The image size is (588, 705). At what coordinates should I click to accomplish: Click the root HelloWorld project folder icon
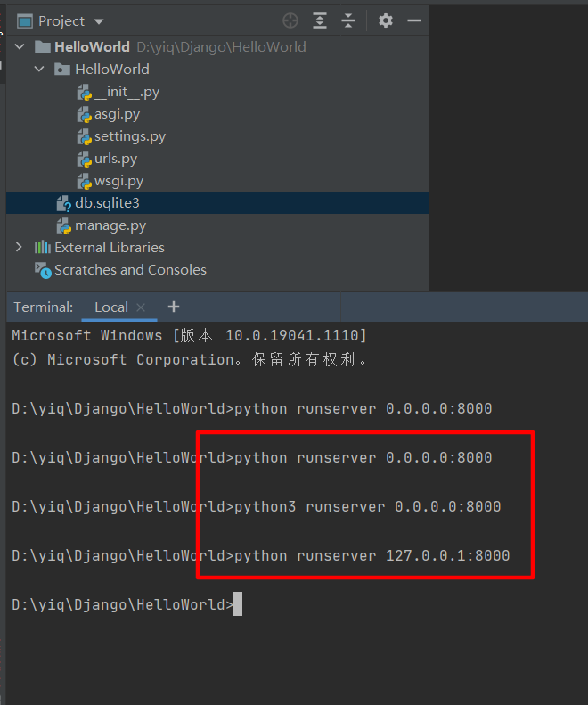tap(43, 46)
